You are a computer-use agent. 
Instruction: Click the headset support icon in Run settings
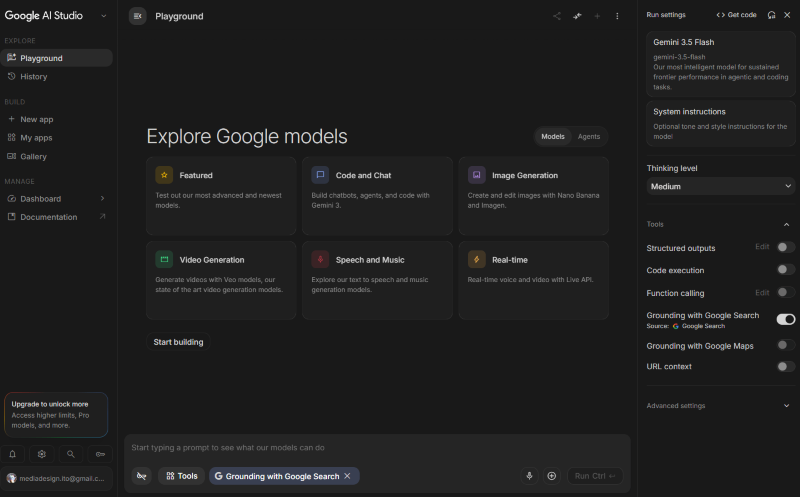771,15
